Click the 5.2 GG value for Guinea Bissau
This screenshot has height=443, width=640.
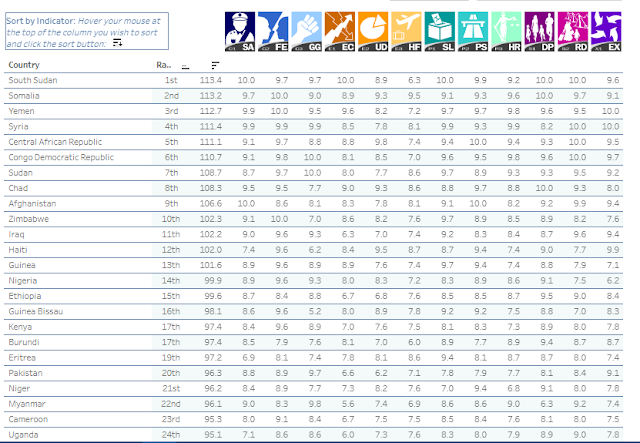pyautogui.click(x=315, y=312)
